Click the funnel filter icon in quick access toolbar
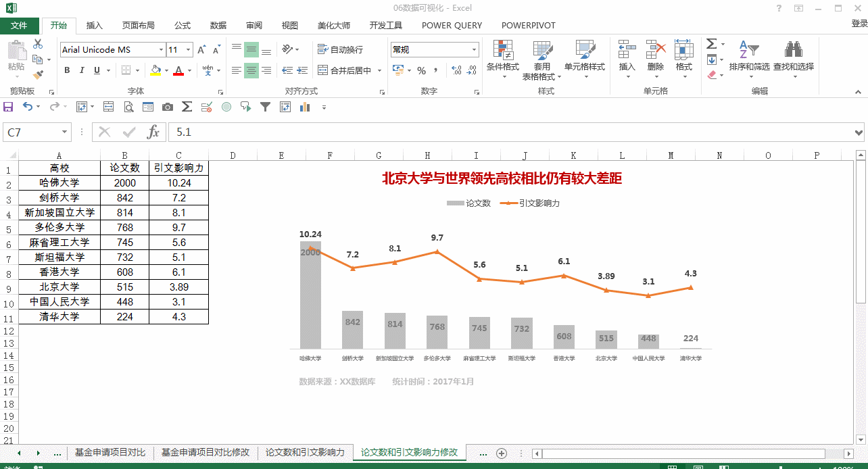Image resolution: width=868 pixels, height=469 pixels. [x=266, y=107]
